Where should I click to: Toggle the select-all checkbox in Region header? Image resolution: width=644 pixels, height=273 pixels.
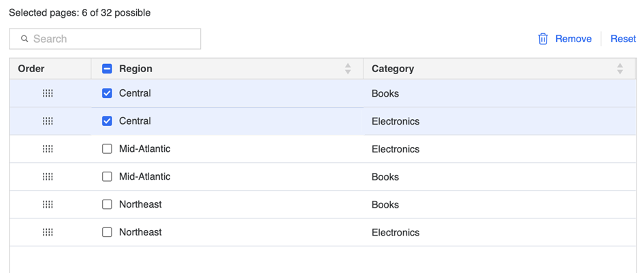107,69
